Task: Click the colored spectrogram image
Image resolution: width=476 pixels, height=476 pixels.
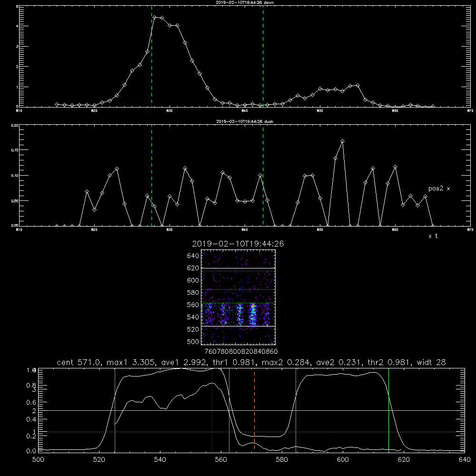Action: click(238, 297)
